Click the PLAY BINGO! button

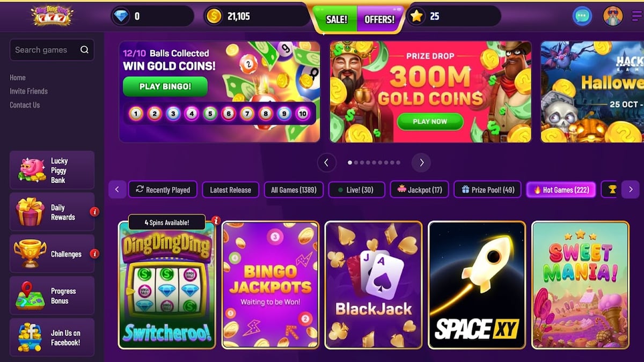point(165,86)
